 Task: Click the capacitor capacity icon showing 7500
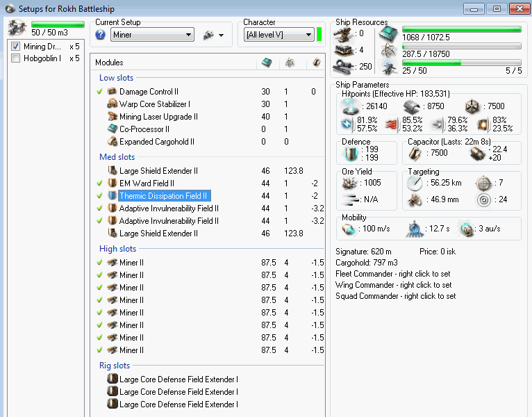coord(415,154)
